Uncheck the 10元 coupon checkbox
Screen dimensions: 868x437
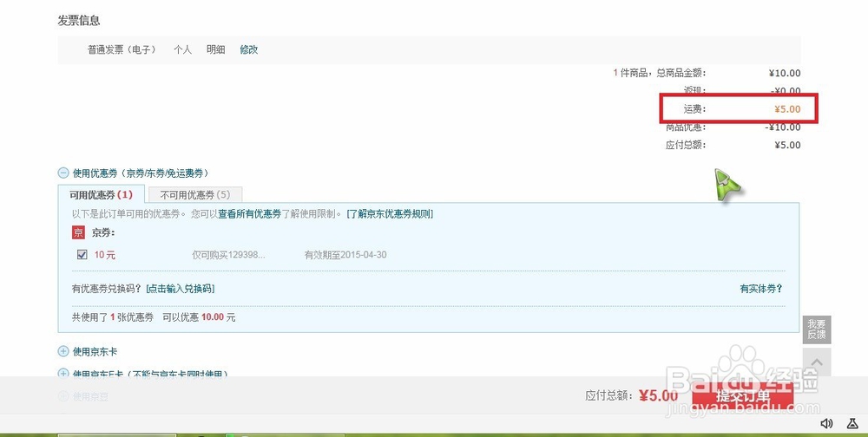click(82, 254)
